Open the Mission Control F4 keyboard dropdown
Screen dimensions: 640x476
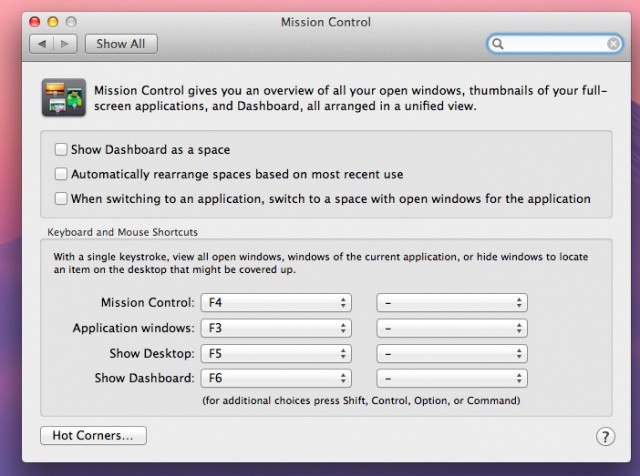(276, 303)
